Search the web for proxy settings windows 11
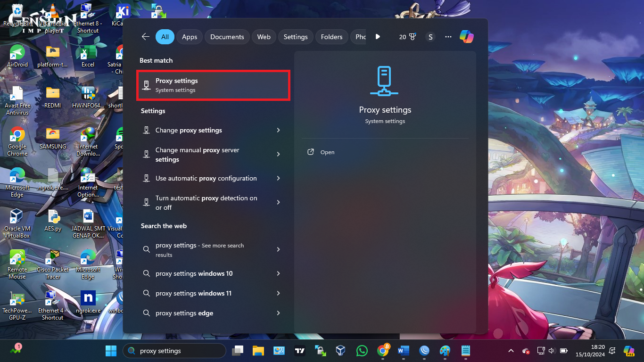The width and height of the screenshot is (644, 362). tap(213, 293)
